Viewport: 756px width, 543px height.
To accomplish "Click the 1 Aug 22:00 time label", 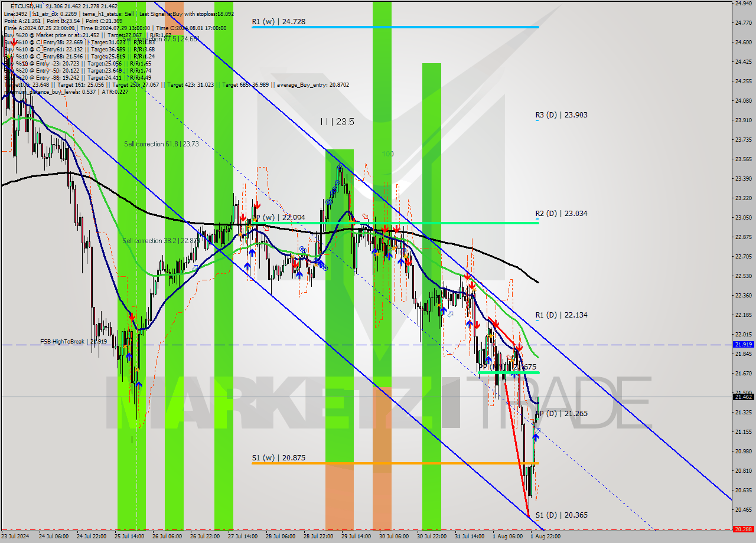I will [546, 537].
